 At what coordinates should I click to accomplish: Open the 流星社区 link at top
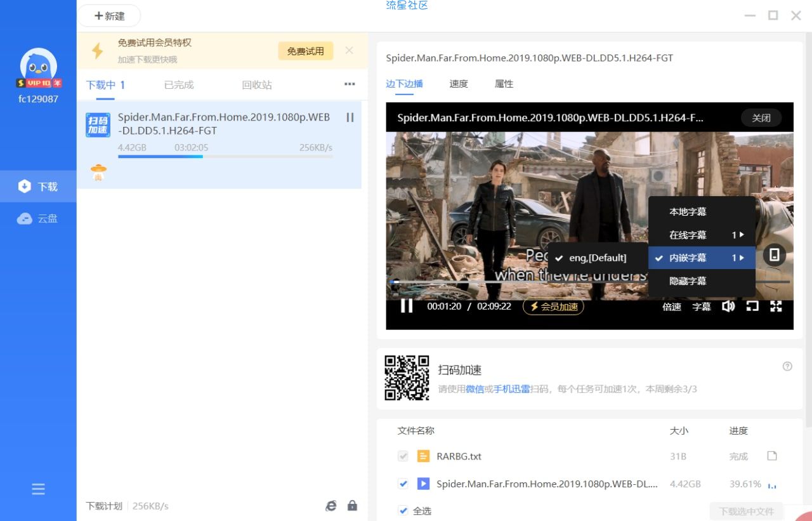click(407, 5)
